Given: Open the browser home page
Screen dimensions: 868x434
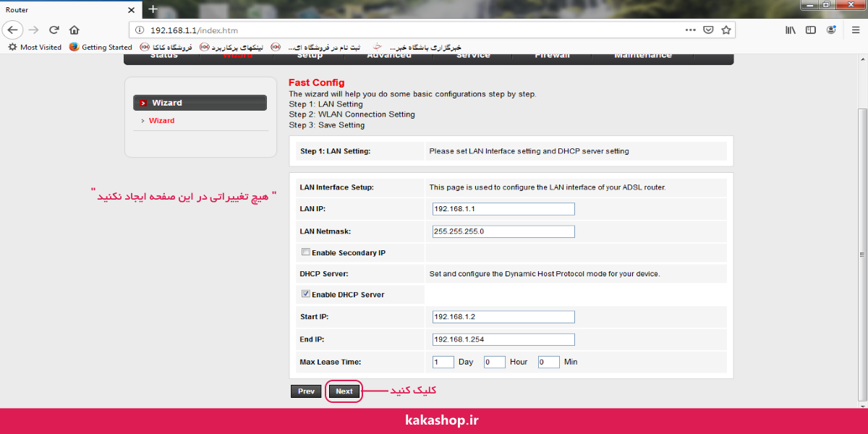Looking at the screenshot, I should pyautogui.click(x=74, y=30).
